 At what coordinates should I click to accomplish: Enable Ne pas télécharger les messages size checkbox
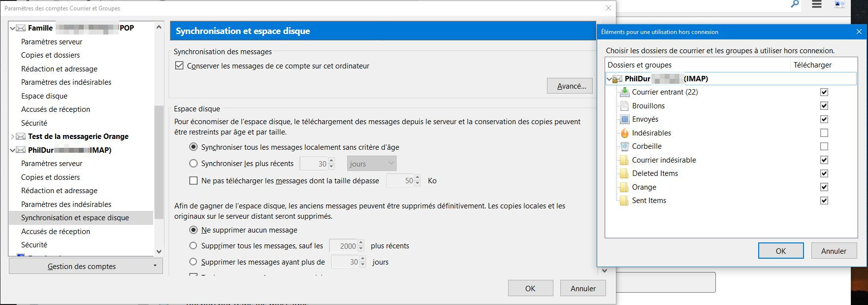193,181
